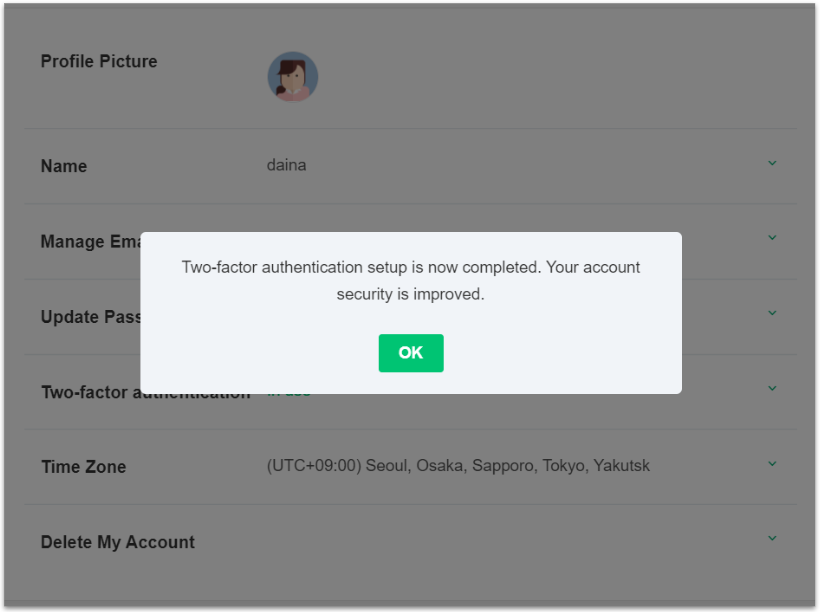The width and height of the screenshot is (820, 612).
Task: Expand the Name row chevron
Action: tap(771, 163)
